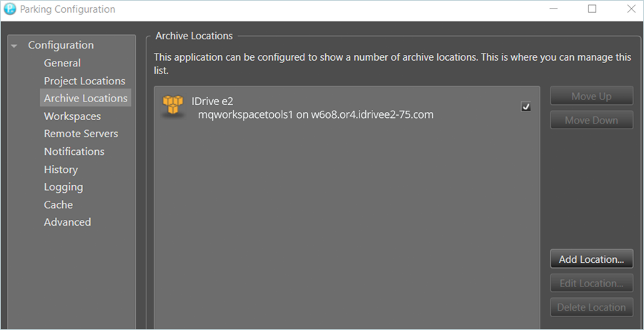The image size is (644, 330).
Task: Select Project Locations in the sidebar
Action: tap(84, 81)
